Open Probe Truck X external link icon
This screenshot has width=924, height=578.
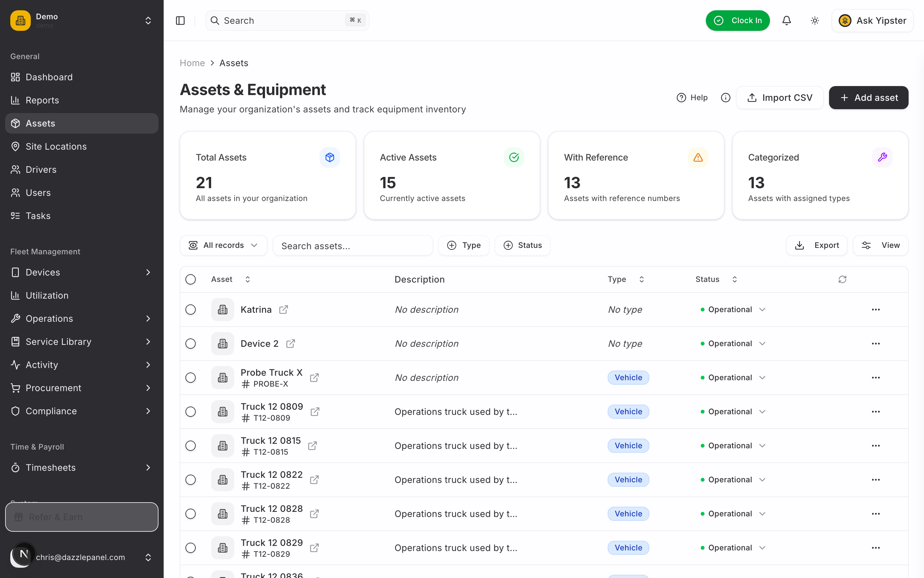point(314,378)
